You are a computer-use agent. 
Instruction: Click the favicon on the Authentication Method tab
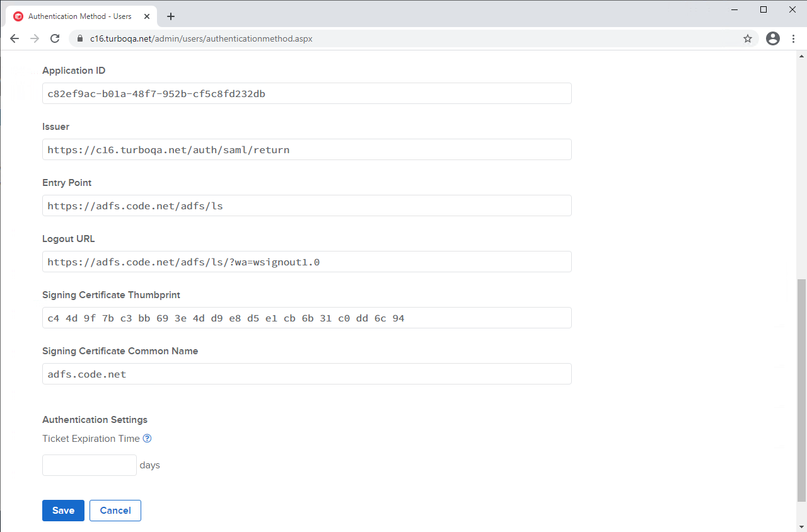click(18, 16)
